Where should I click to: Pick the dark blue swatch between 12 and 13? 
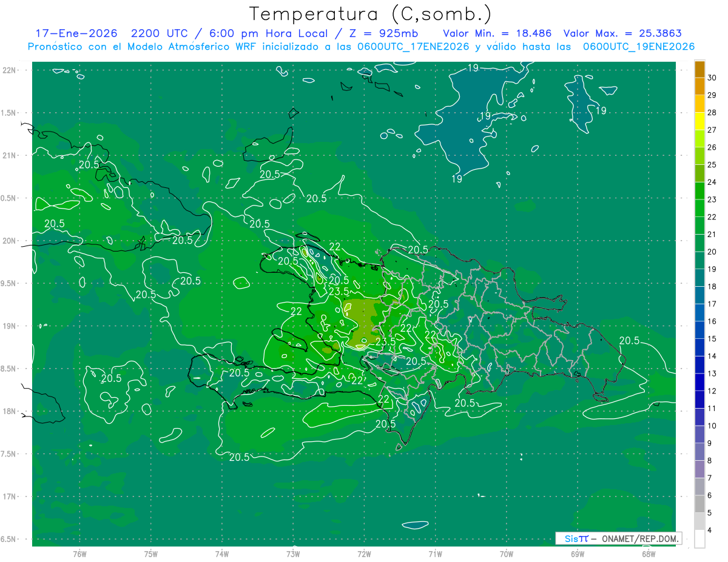tap(699, 382)
